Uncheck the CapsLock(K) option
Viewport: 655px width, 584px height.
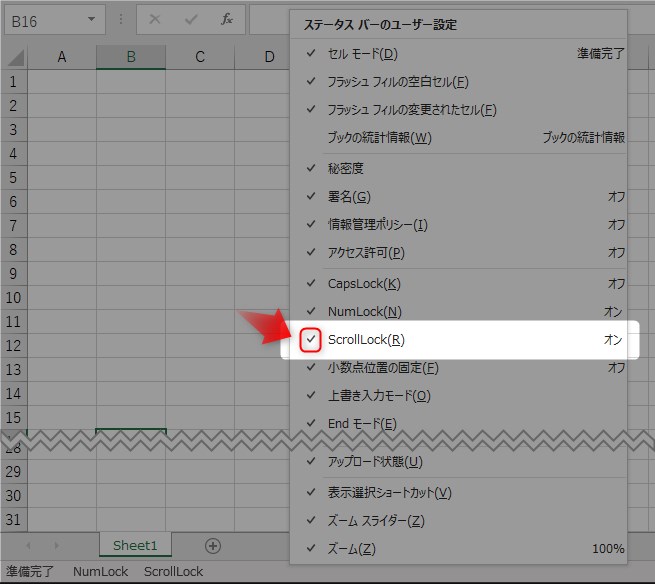364,284
